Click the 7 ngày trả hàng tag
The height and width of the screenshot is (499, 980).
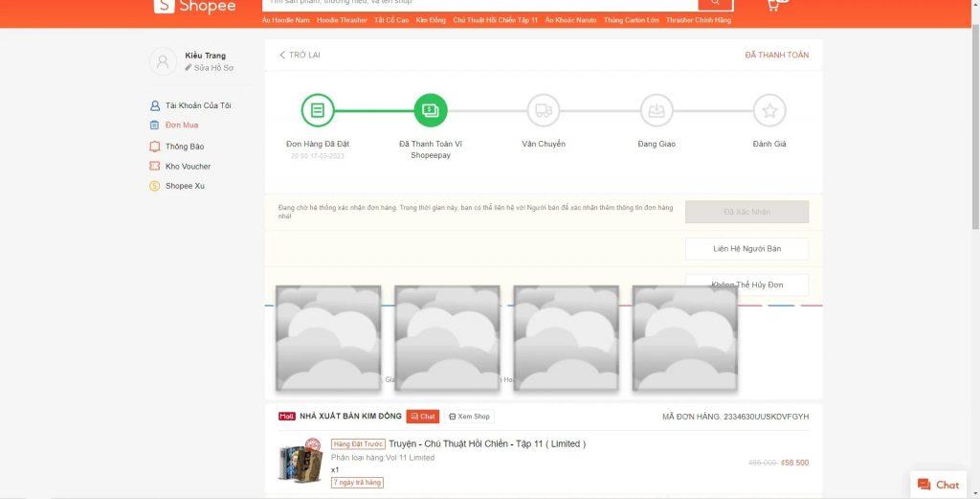point(357,483)
